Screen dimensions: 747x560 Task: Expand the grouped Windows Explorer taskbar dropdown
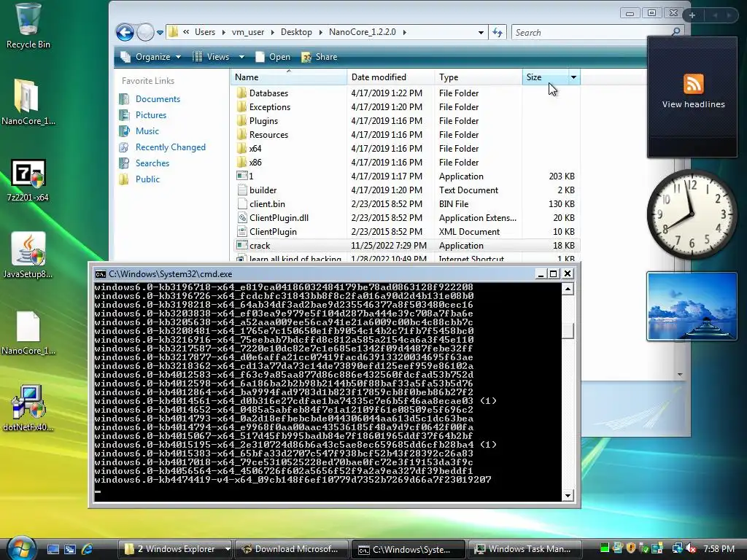[228, 549]
